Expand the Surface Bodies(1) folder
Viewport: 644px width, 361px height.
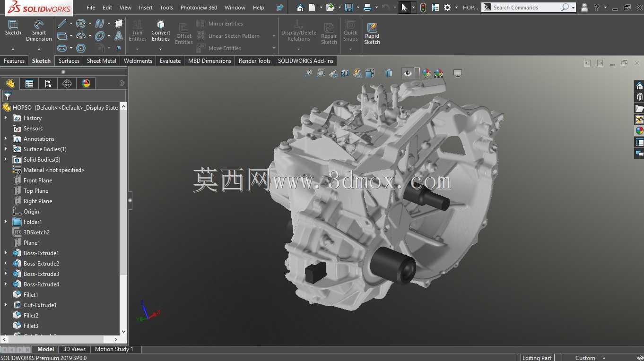point(6,149)
